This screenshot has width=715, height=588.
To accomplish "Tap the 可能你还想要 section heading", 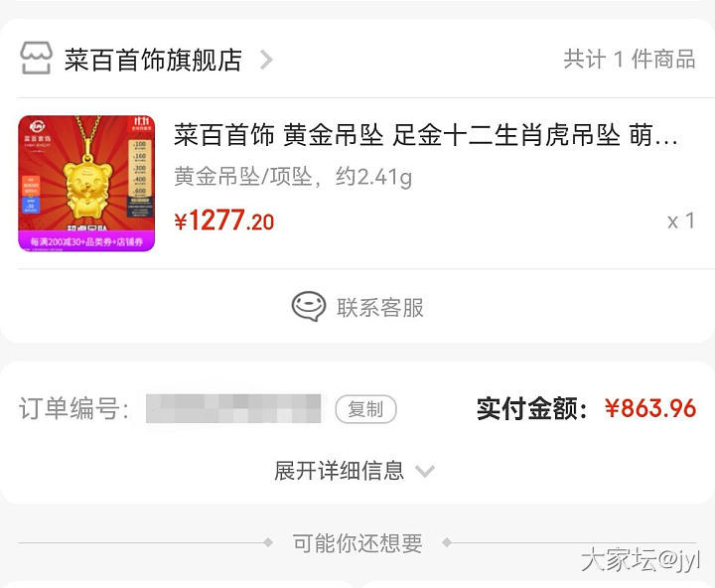I will [357, 543].
